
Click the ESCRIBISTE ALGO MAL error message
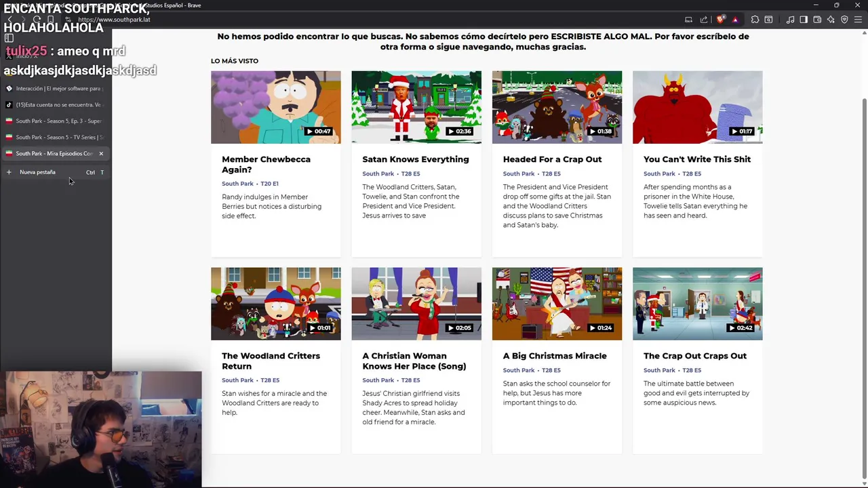click(483, 41)
